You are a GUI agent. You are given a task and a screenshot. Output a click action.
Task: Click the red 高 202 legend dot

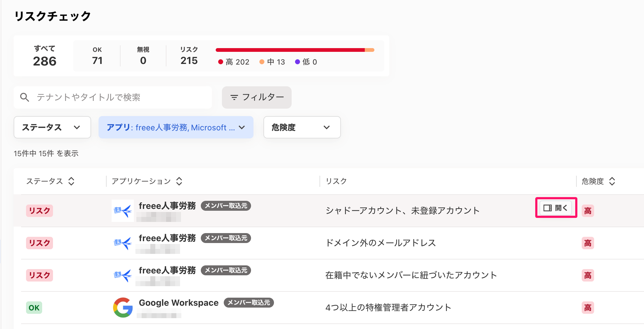coord(221,62)
